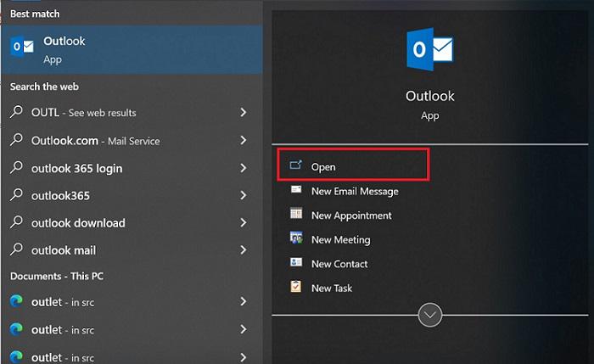Viewport: 594px width, 364px height.
Task: Click the search icon next to outlook 365 login
Action: pyautogui.click(x=16, y=167)
